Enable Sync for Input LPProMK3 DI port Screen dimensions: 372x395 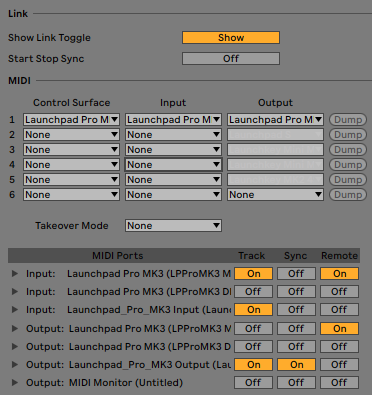point(296,292)
